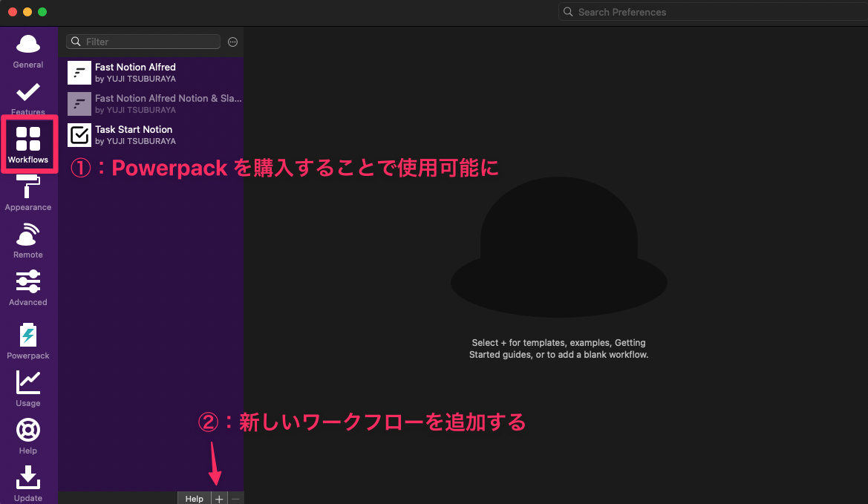
Task: Open the Help section in sidebar
Action: pos(28,436)
